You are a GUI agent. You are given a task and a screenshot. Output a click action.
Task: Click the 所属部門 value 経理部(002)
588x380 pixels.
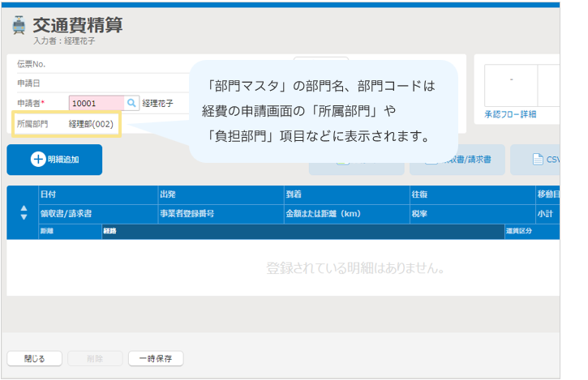pyautogui.click(x=91, y=124)
